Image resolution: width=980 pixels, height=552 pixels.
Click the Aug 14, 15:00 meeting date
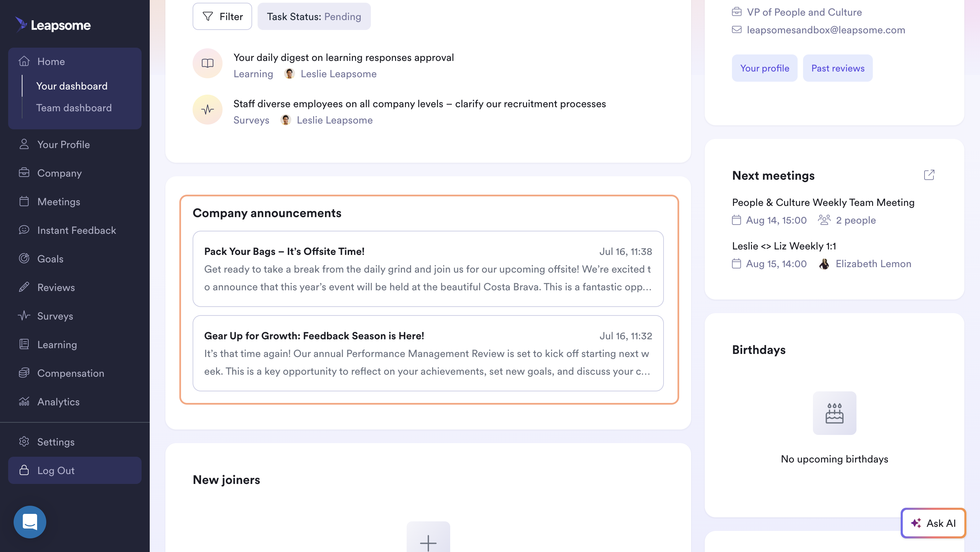tap(776, 220)
